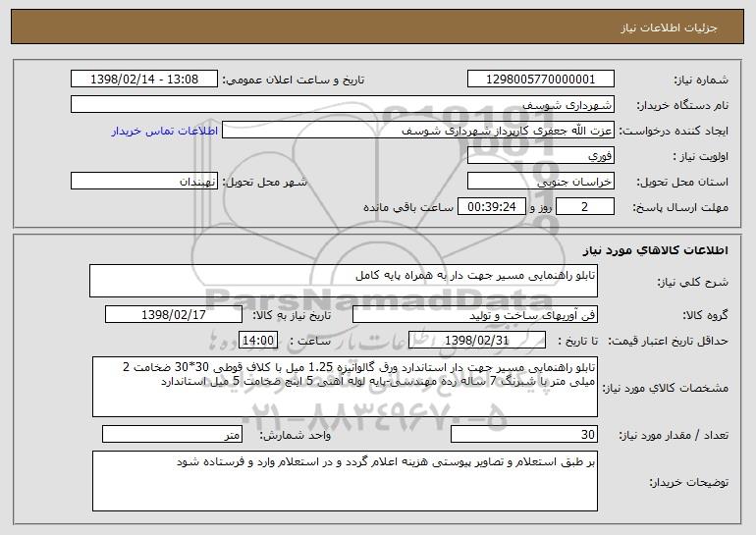Click the need date field 1398/02/17
The image size is (756, 535).
(x=174, y=315)
